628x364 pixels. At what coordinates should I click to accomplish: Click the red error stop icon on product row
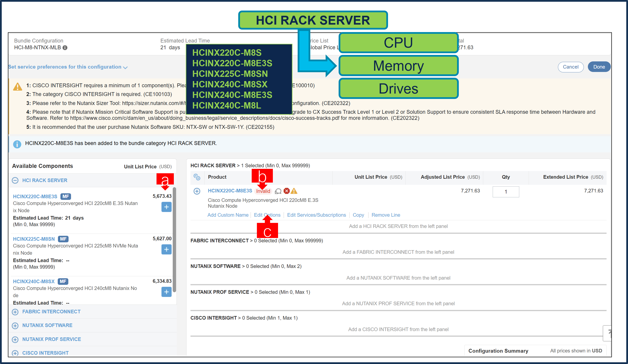coord(287,191)
